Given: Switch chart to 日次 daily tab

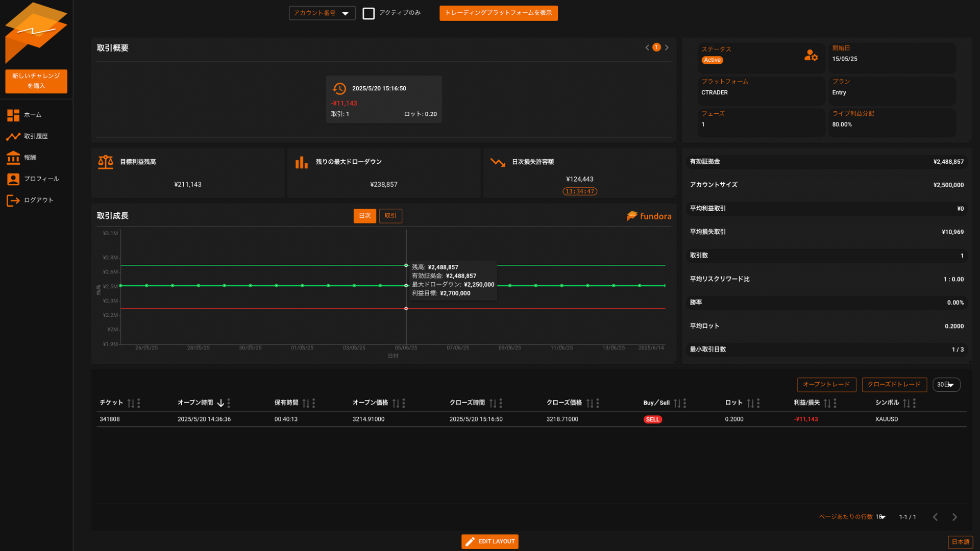Looking at the screenshot, I should [x=365, y=216].
